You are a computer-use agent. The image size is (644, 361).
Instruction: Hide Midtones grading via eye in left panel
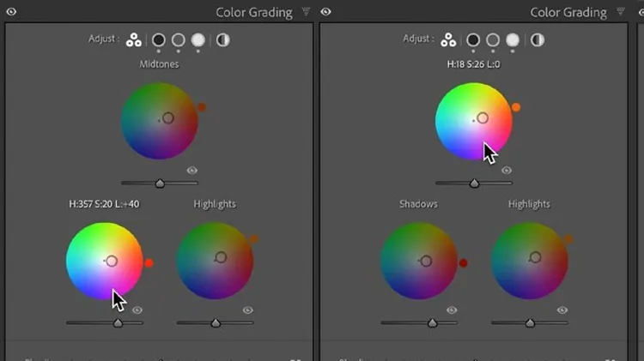coord(192,171)
